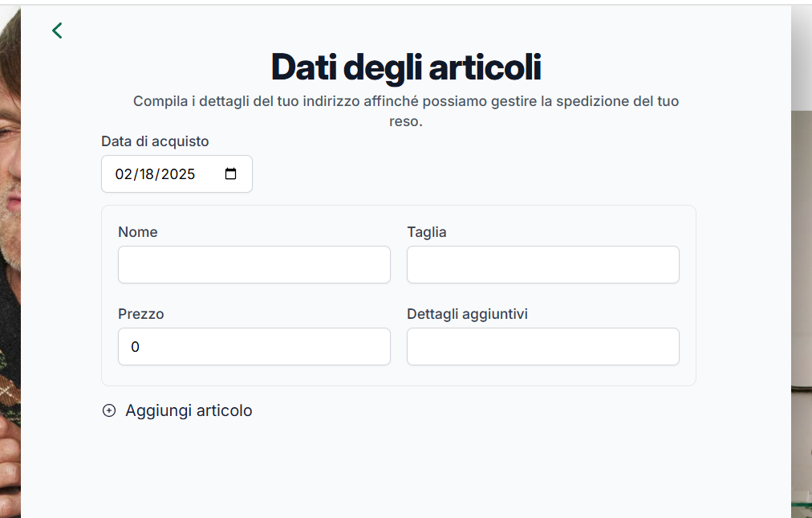
Task: Select the Prezzo field showing 0
Action: pyautogui.click(x=254, y=346)
